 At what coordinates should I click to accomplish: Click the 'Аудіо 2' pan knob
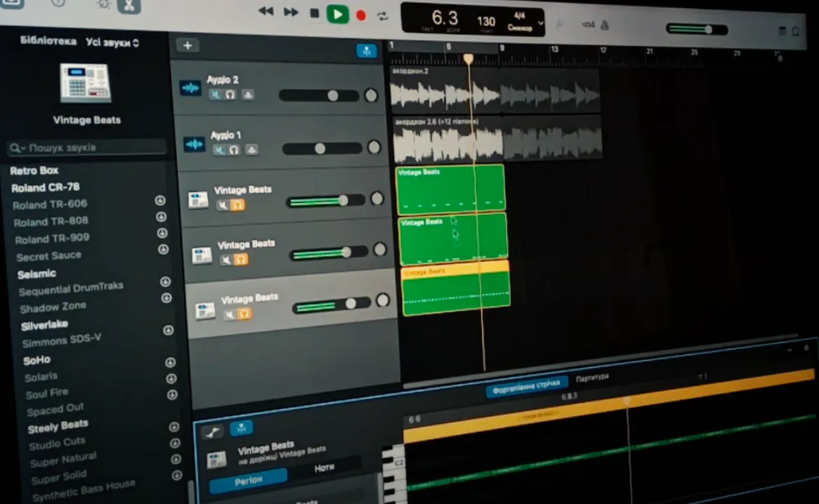(371, 96)
